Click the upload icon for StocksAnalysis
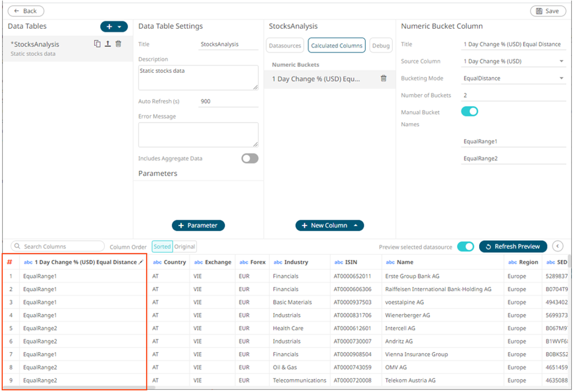 point(108,44)
